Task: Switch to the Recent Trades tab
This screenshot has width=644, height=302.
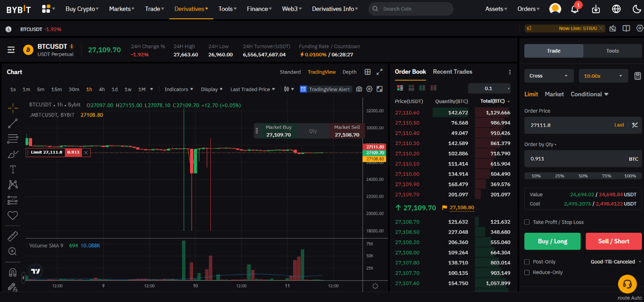Action: pos(452,71)
